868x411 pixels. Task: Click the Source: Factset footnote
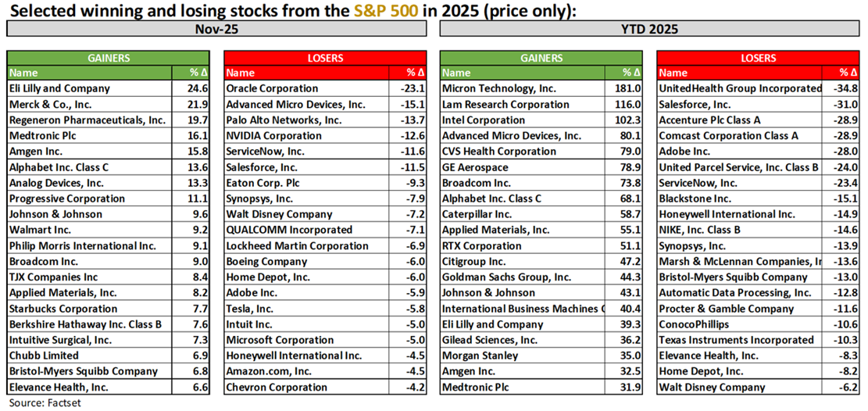tap(45, 403)
